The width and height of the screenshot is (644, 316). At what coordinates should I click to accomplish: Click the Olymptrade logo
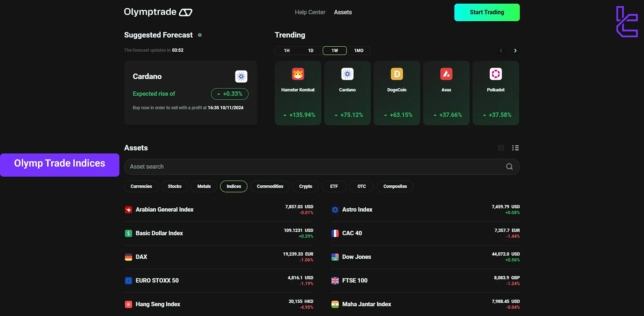tap(158, 12)
